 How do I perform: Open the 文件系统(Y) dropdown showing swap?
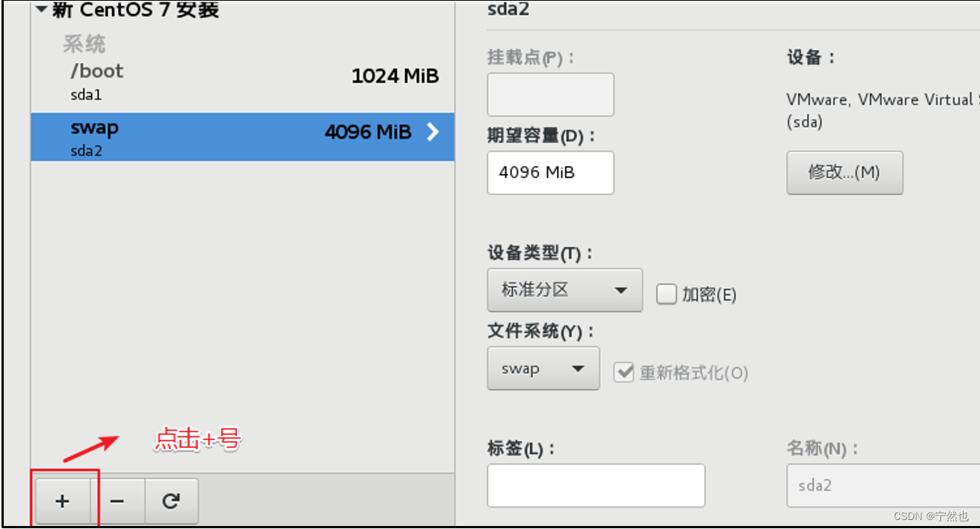(543, 368)
